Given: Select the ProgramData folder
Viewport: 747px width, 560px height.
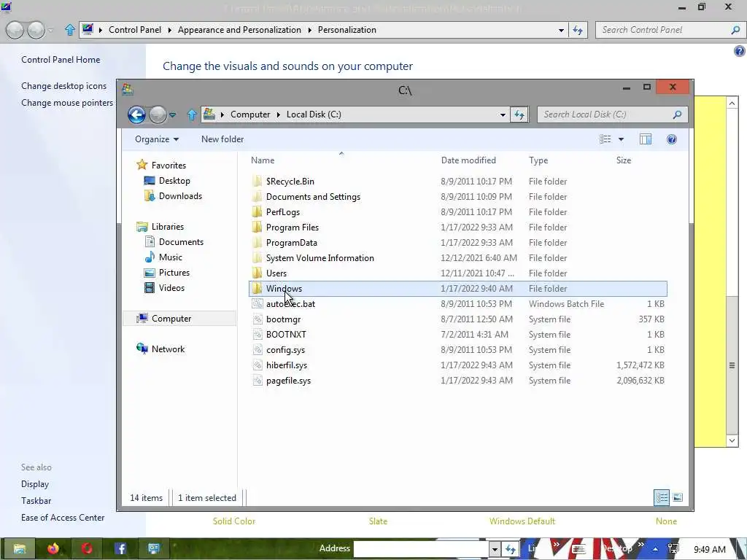Looking at the screenshot, I should [x=292, y=242].
